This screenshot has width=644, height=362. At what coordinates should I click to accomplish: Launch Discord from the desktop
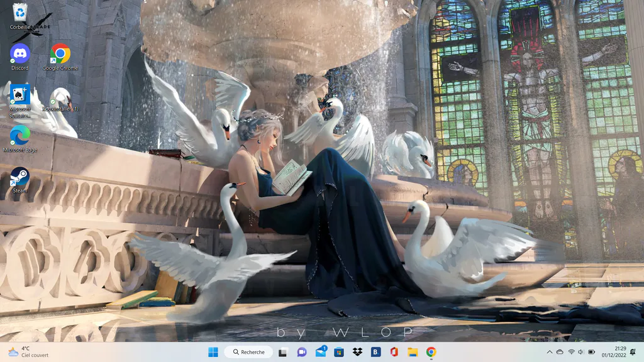19,57
